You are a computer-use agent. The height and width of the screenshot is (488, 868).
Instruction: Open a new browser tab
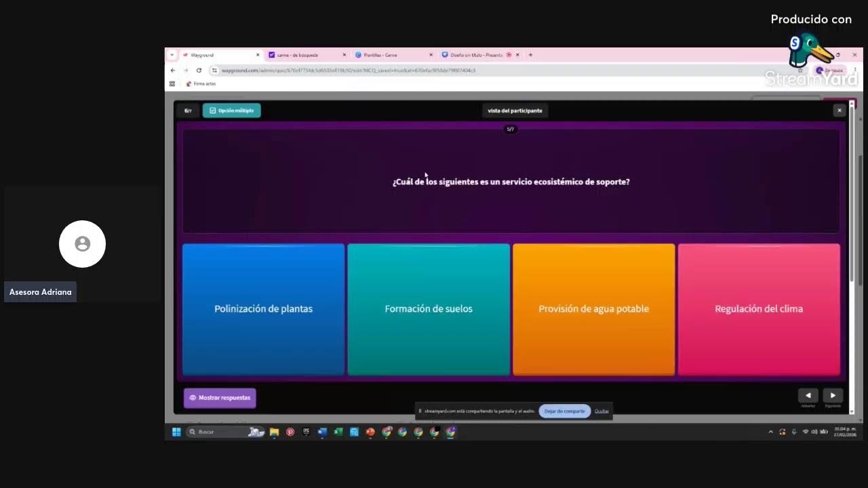(x=530, y=55)
